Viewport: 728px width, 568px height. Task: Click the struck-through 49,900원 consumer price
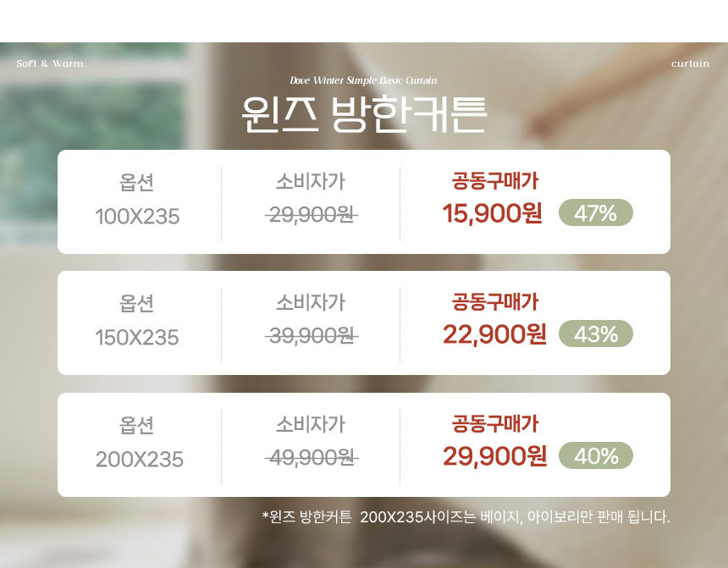click(x=311, y=458)
